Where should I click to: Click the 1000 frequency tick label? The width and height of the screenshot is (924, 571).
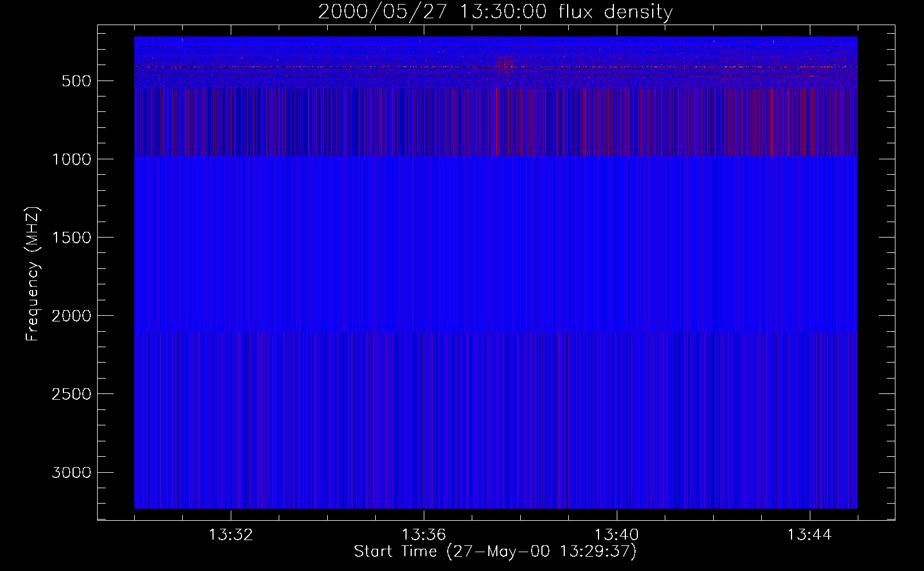[71, 159]
